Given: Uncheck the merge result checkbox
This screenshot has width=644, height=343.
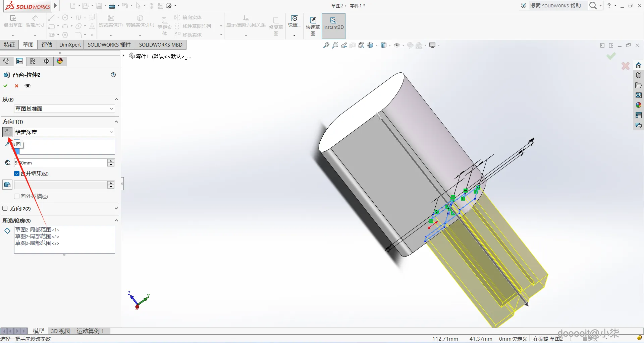Looking at the screenshot, I should [x=17, y=174].
